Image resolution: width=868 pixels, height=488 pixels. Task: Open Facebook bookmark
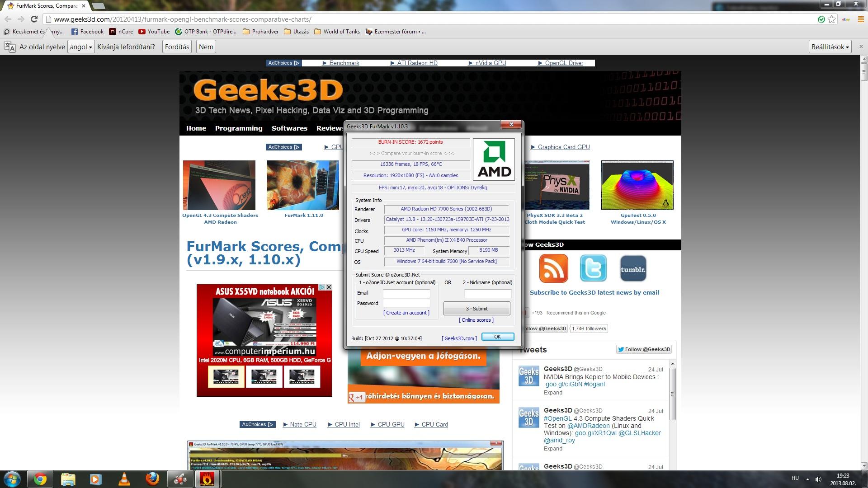88,32
